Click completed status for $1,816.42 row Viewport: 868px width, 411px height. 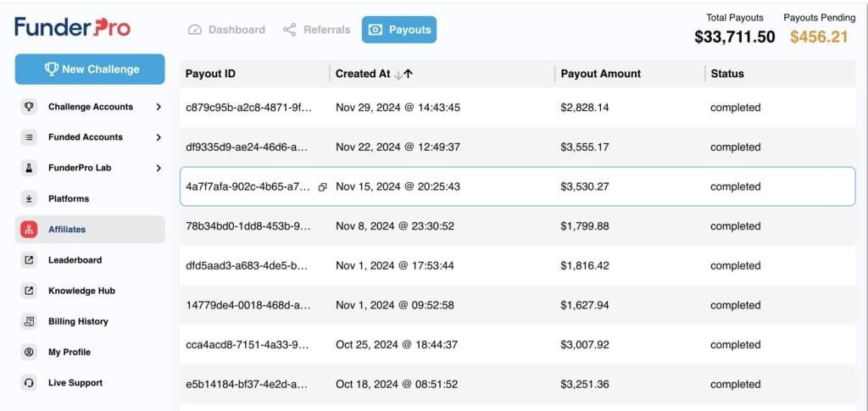click(736, 265)
